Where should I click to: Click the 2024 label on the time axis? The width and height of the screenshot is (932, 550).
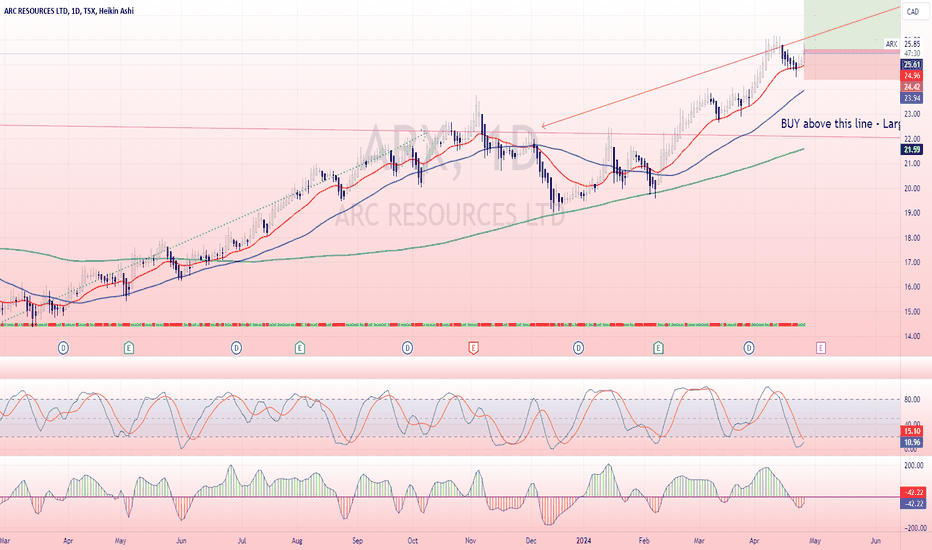pyautogui.click(x=584, y=541)
